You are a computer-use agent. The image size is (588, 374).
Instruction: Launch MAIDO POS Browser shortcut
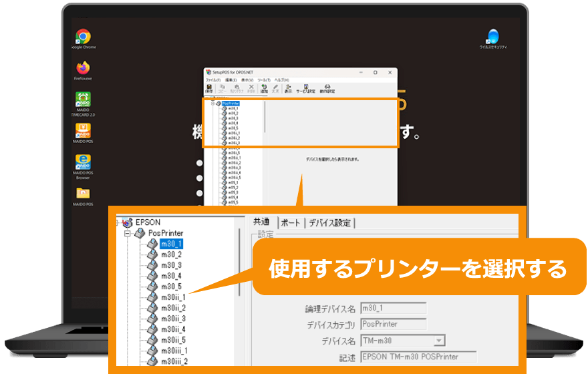pos(83,162)
